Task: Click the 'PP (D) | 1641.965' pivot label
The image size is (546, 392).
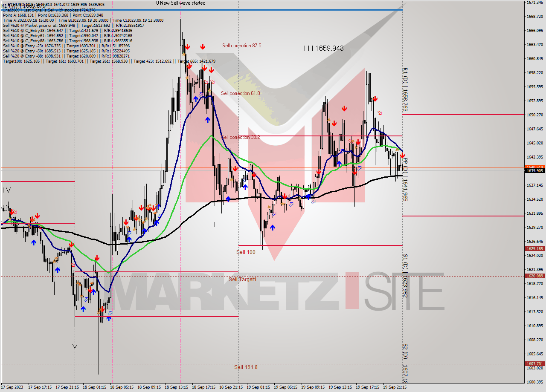Action: click(x=406, y=179)
